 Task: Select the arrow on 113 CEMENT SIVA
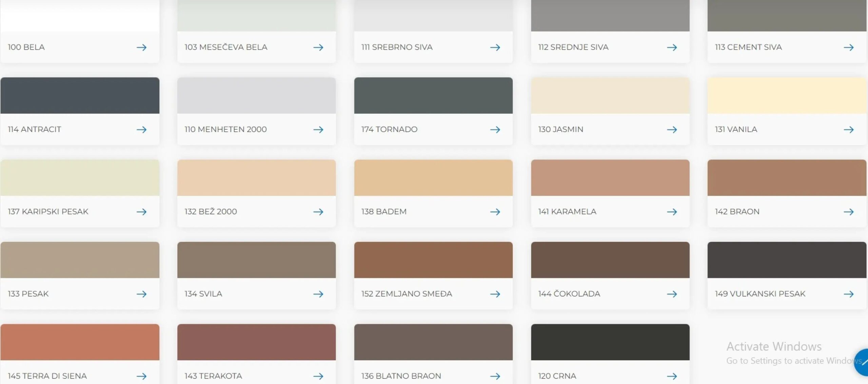pos(849,47)
